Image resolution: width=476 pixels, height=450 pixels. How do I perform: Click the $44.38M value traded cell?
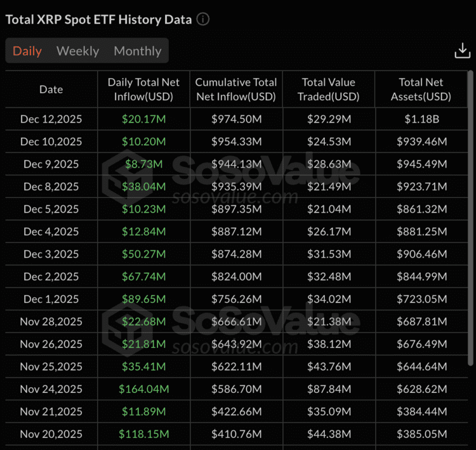click(329, 433)
